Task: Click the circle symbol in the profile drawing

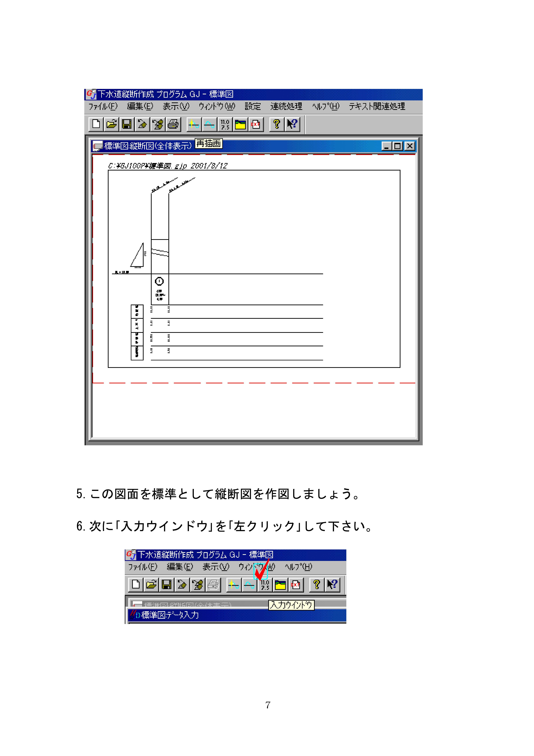Action: click(x=159, y=282)
